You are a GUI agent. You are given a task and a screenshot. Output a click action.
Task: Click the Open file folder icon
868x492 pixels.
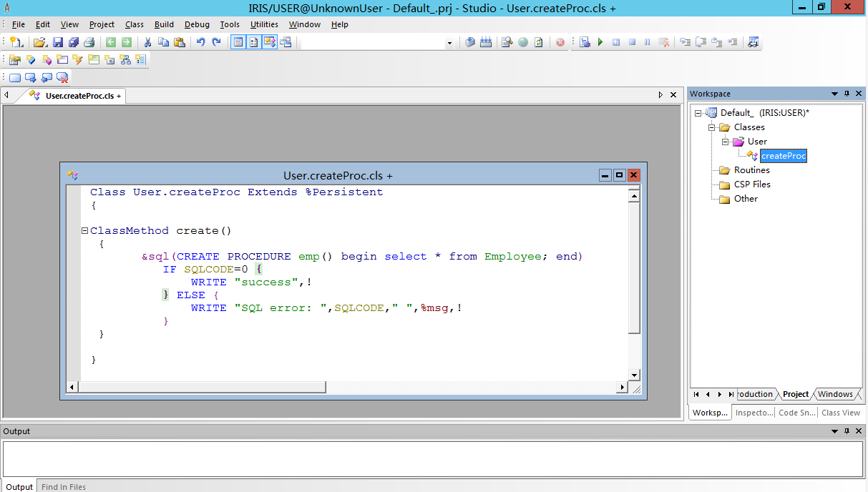(40, 42)
